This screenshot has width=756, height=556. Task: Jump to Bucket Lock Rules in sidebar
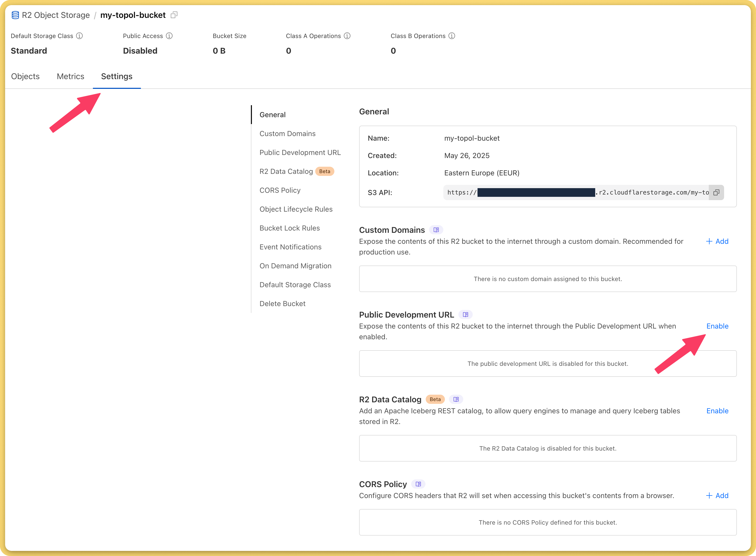pyautogui.click(x=289, y=228)
